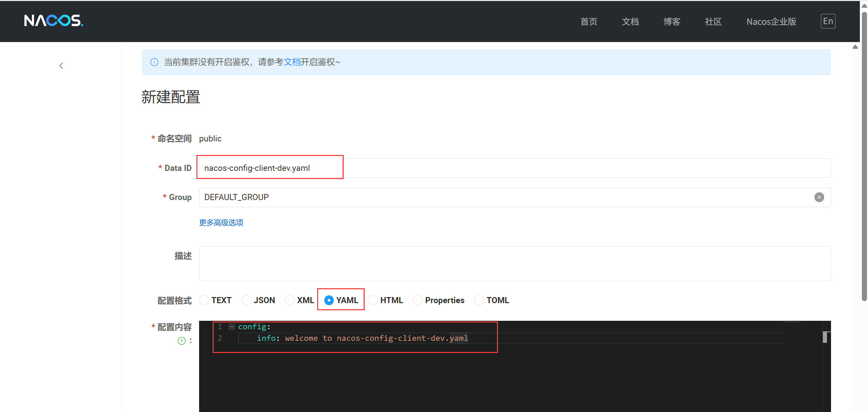Open config content help question icon
This screenshot has width=868, height=412.
coord(181,341)
